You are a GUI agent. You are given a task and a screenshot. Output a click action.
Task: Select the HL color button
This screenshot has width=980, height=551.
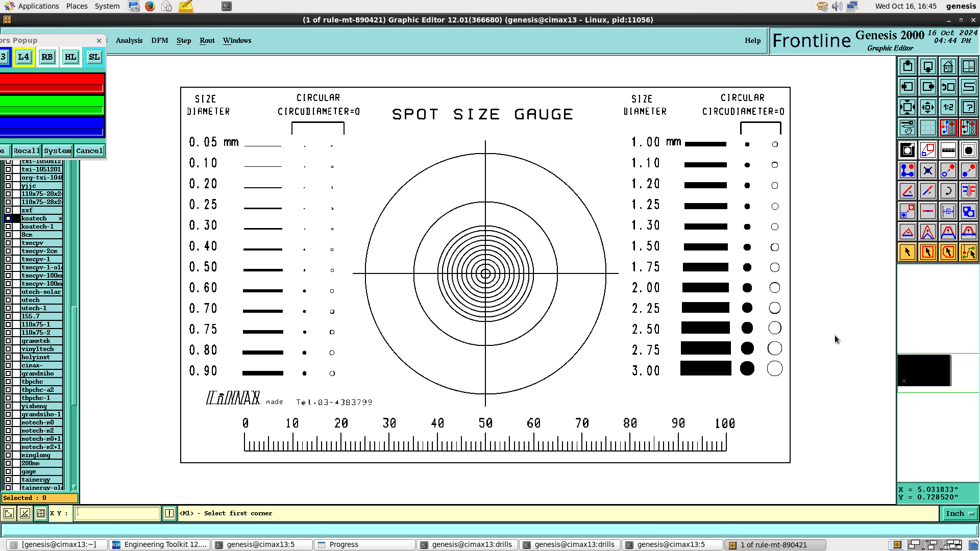coord(70,57)
